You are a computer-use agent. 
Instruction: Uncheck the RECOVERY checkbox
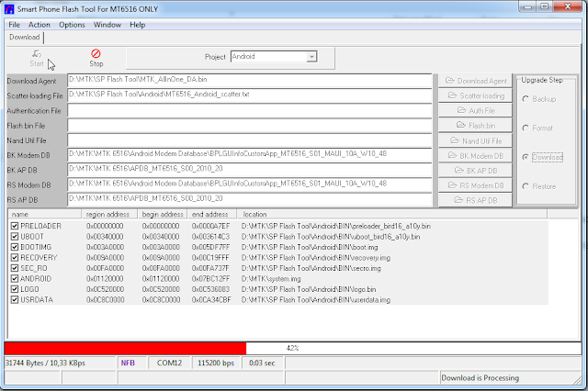point(15,257)
